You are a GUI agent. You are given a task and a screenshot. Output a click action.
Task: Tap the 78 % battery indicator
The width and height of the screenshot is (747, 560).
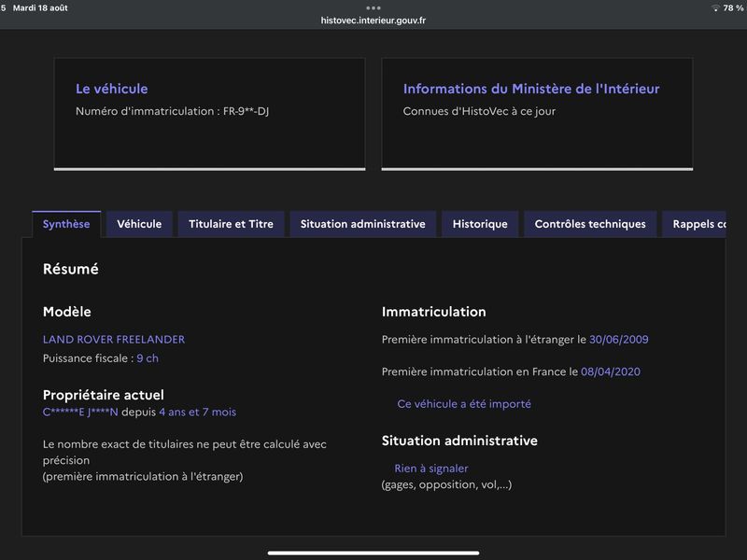[733, 8]
